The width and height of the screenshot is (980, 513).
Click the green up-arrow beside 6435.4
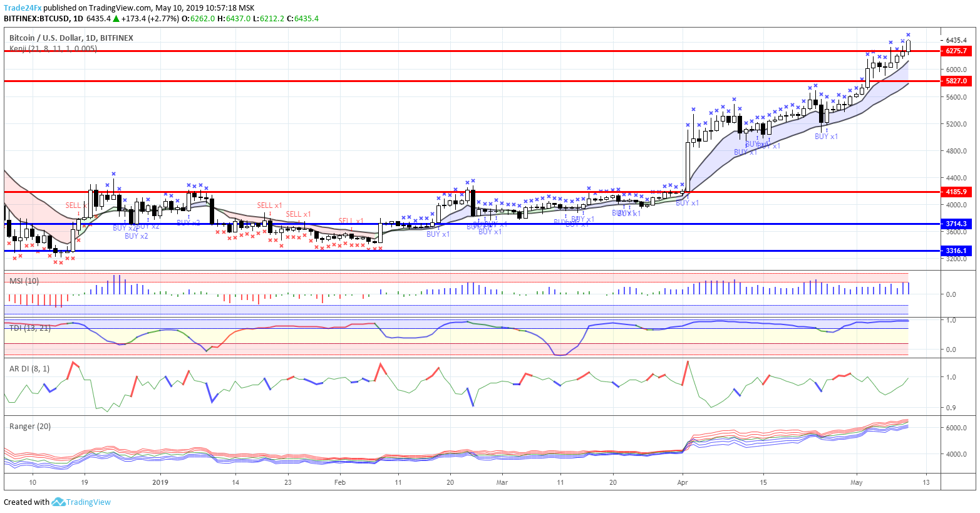(116, 19)
